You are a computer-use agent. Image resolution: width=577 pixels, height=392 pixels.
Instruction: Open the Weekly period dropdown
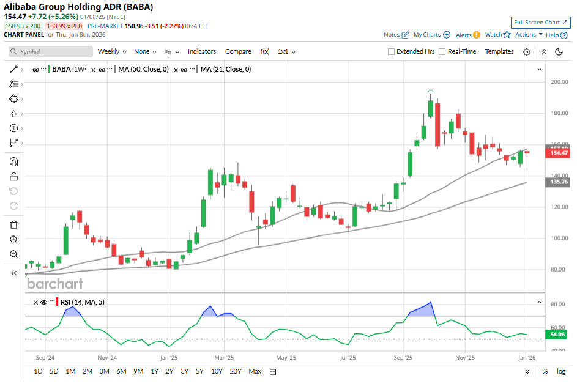(x=112, y=52)
